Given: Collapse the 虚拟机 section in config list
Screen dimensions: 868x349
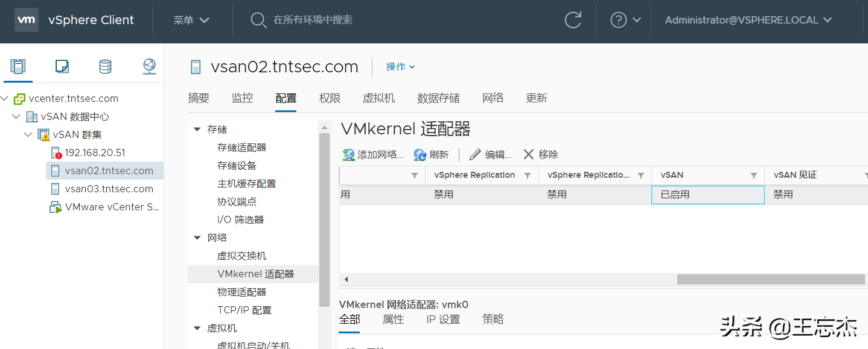Looking at the screenshot, I should (197, 329).
